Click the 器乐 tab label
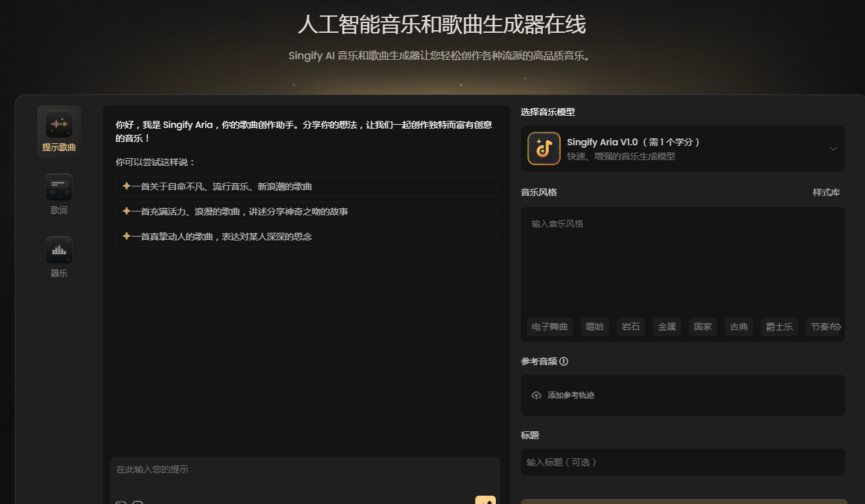This screenshot has height=504, width=865. 59,273
